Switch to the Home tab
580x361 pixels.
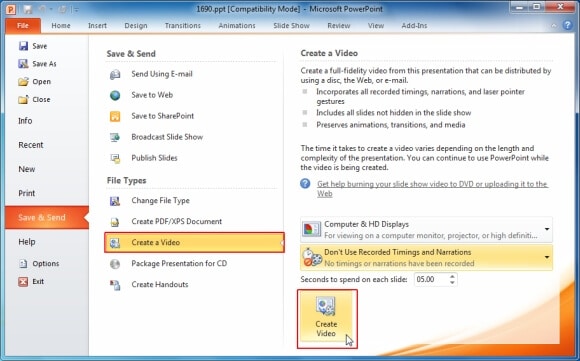click(x=61, y=26)
